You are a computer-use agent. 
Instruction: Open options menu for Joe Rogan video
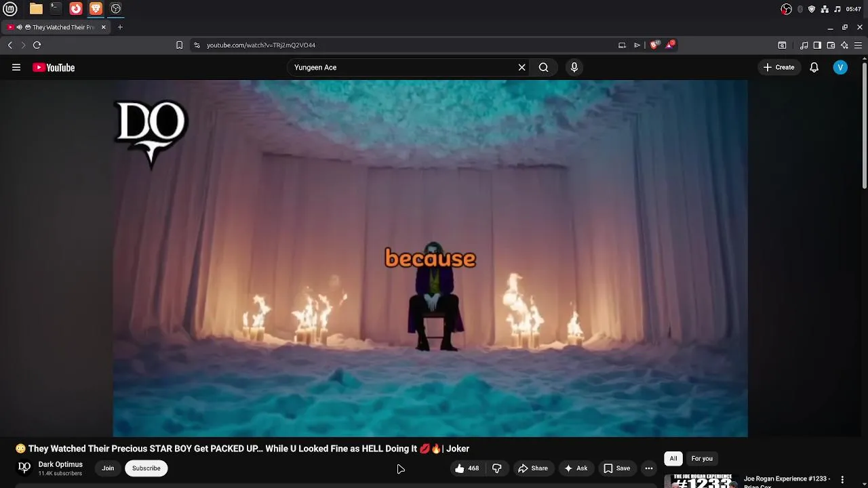842,479
